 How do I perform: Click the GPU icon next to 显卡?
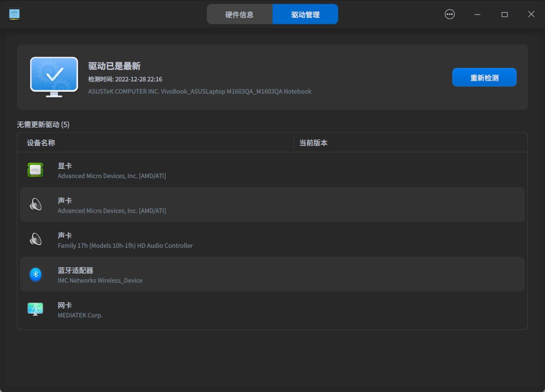35,170
